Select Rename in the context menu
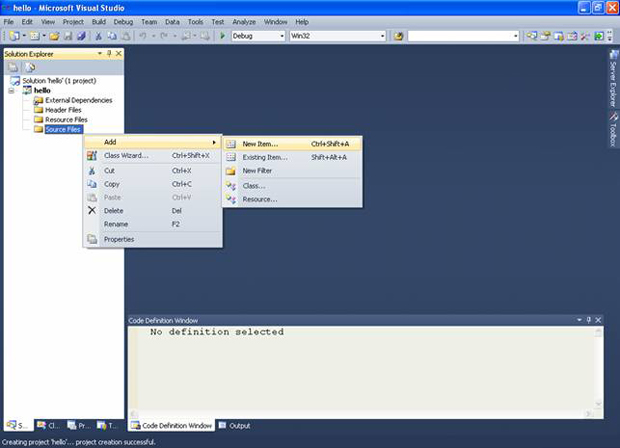The height and width of the screenshot is (448, 620). [x=153, y=224]
